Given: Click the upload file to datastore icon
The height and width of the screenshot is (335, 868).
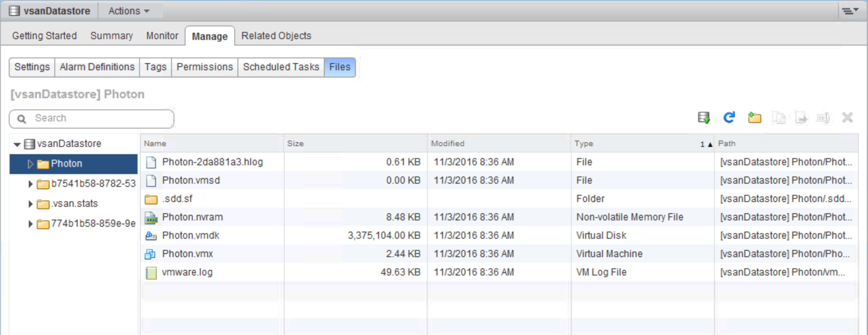Looking at the screenshot, I should (x=704, y=118).
